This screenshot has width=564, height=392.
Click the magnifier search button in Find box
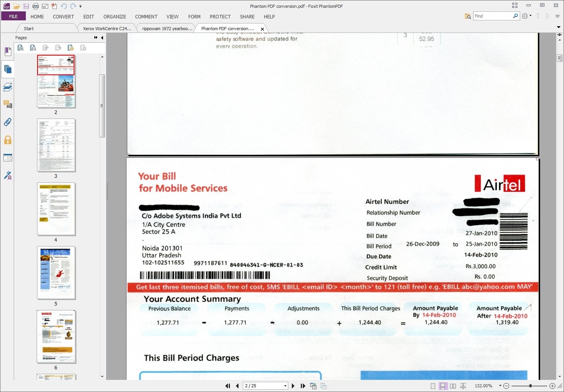[515, 16]
